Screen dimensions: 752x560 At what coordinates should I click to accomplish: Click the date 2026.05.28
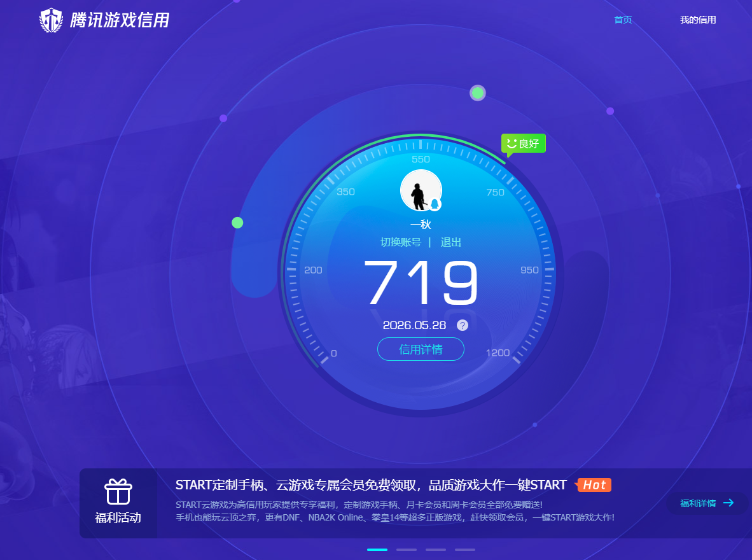pos(414,325)
